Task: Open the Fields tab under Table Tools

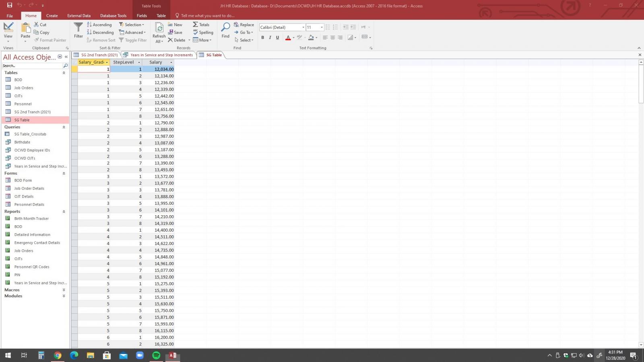Action: [x=142, y=16]
